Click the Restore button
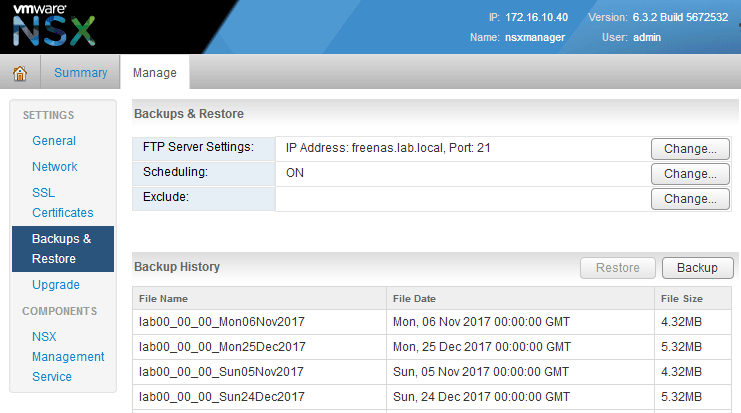Screen dimensions: 741x413 (617, 268)
